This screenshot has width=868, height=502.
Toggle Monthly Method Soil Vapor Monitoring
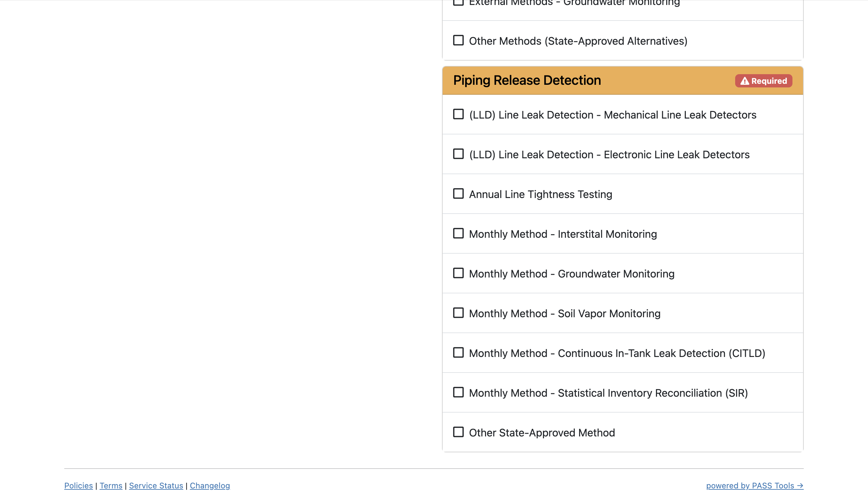[458, 313]
